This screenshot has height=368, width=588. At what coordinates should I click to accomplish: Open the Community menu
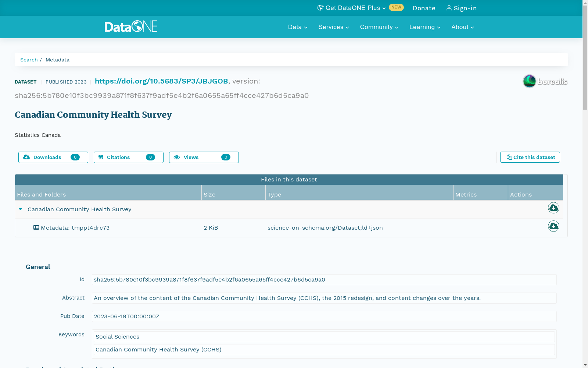pyautogui.click(x=379, y=27)
